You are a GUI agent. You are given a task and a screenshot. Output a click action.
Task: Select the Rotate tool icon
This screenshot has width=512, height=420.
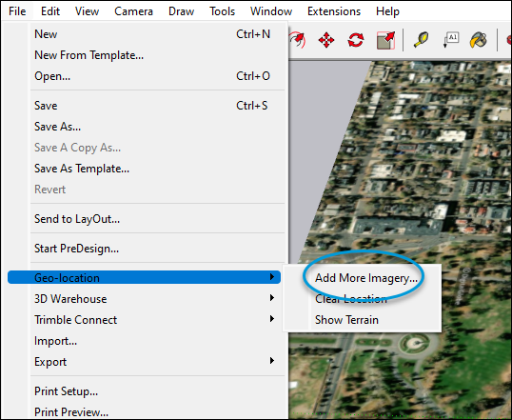[356, 41]
